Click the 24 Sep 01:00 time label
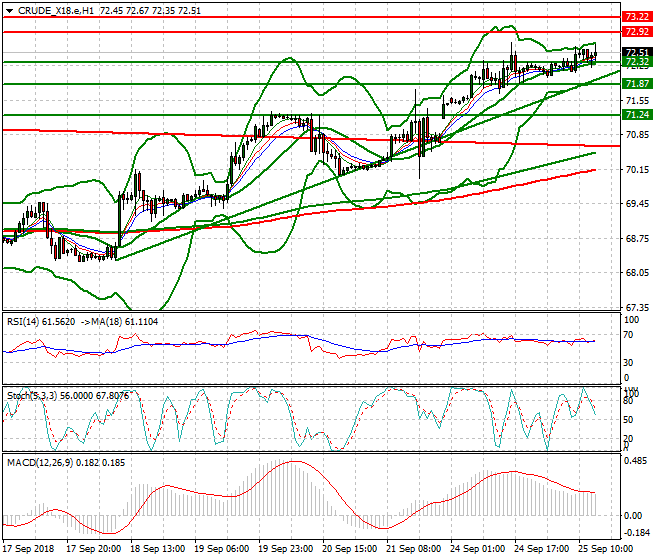The width and height of the screenshot is (660, 560). (x=477, y=549)
